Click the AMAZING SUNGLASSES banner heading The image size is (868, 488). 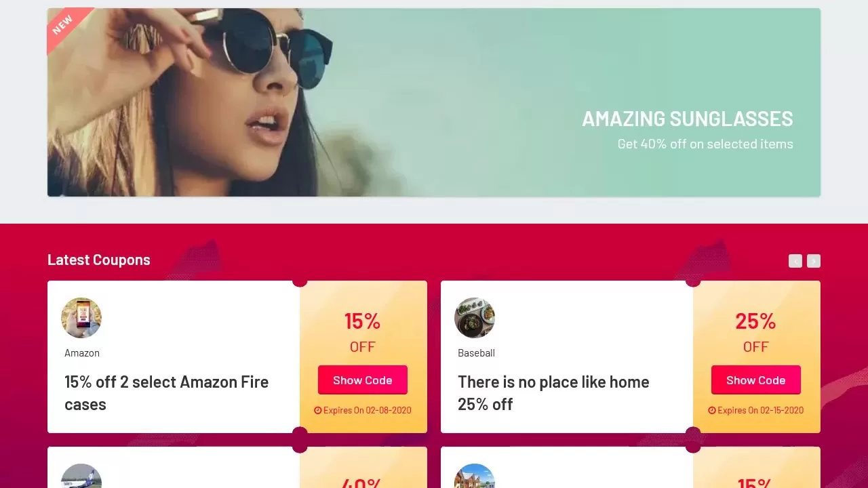point(688,119)
